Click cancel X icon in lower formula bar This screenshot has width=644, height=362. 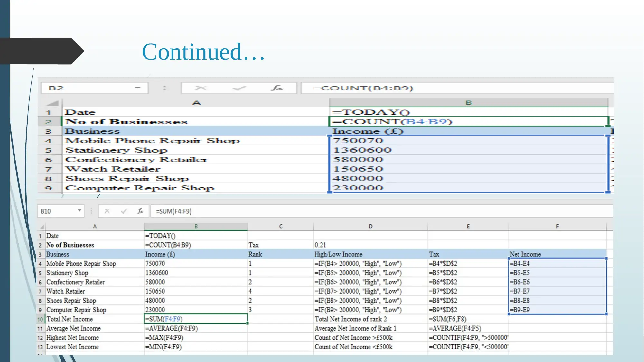pyautogui.click(x=107, y=211)
